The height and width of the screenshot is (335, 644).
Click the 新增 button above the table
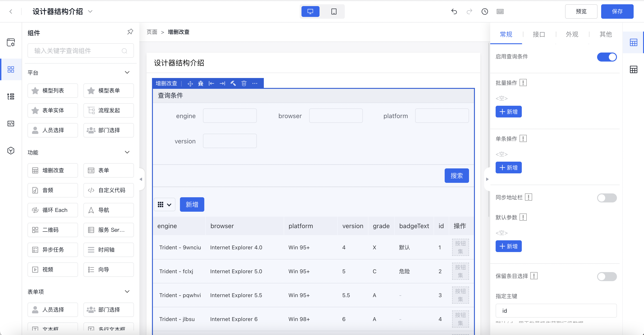click(x=192, y=205)
